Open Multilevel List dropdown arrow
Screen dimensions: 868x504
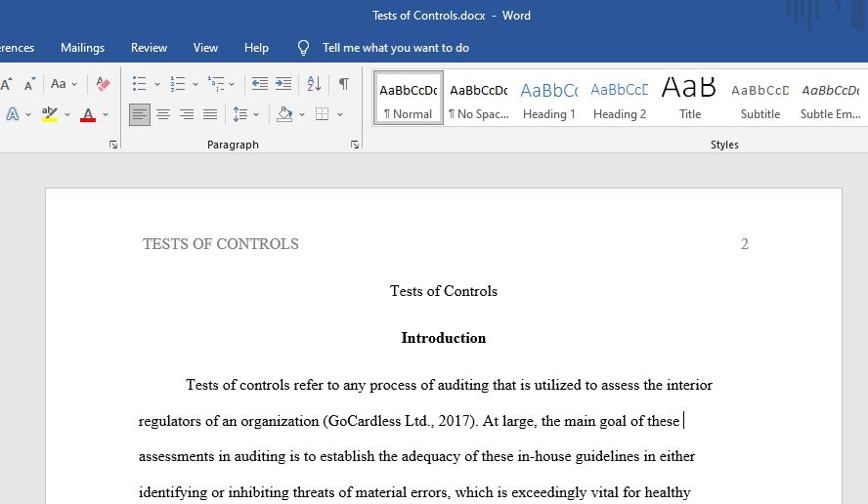pyautogui.click(x=232, y=84)
